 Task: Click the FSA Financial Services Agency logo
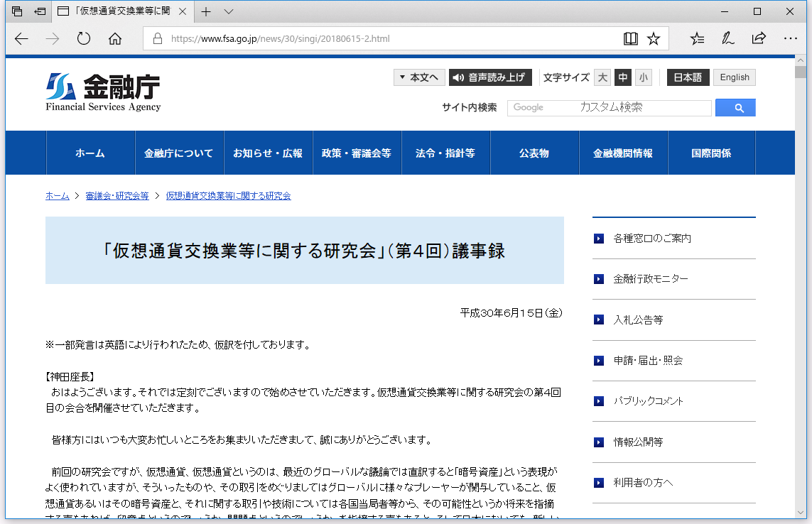pos(103,89)
